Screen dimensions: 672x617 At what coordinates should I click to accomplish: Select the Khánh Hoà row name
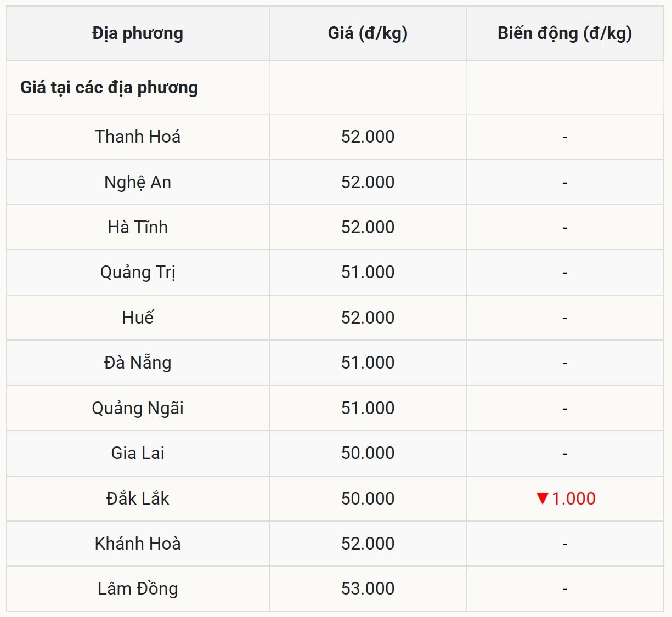pos(138,544)
